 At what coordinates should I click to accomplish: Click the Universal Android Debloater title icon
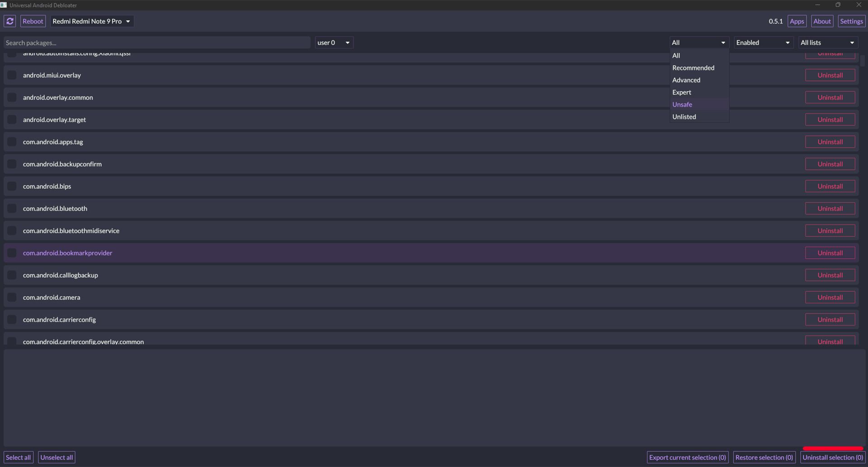point(4,5)
